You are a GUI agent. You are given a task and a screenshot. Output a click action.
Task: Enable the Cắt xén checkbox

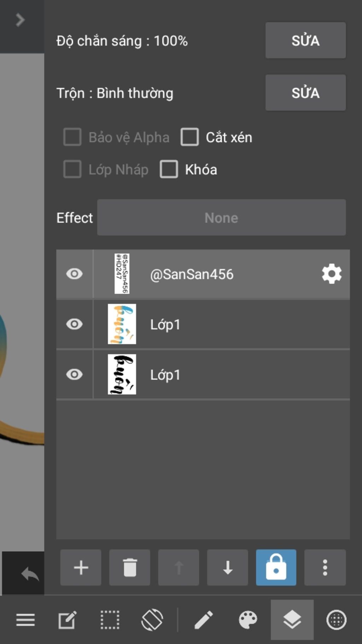190,137
